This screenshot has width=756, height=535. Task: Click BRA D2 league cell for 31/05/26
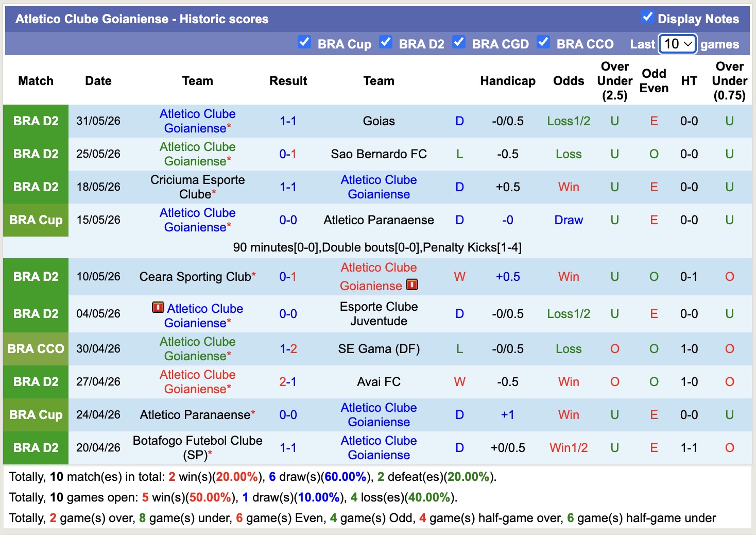click(x=36, y=121)
